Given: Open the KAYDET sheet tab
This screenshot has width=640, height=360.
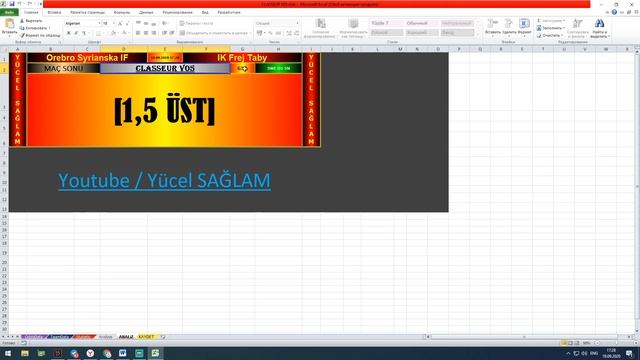Looking at the screenshot, I should [146, 337].
